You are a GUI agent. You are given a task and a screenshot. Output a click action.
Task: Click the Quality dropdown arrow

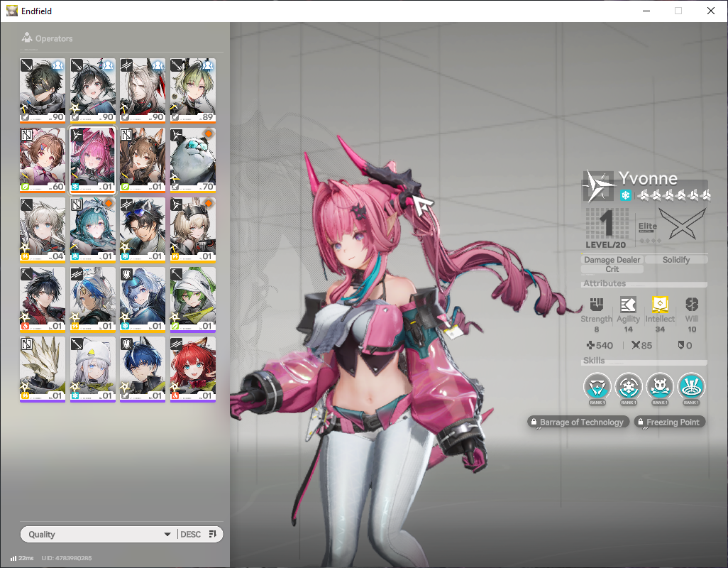pyautogui.click(x=167, y=535)
